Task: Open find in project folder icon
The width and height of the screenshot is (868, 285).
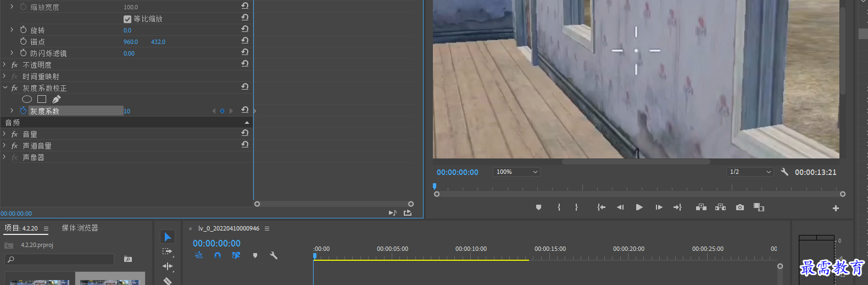Action: click(x=128, y=259)
